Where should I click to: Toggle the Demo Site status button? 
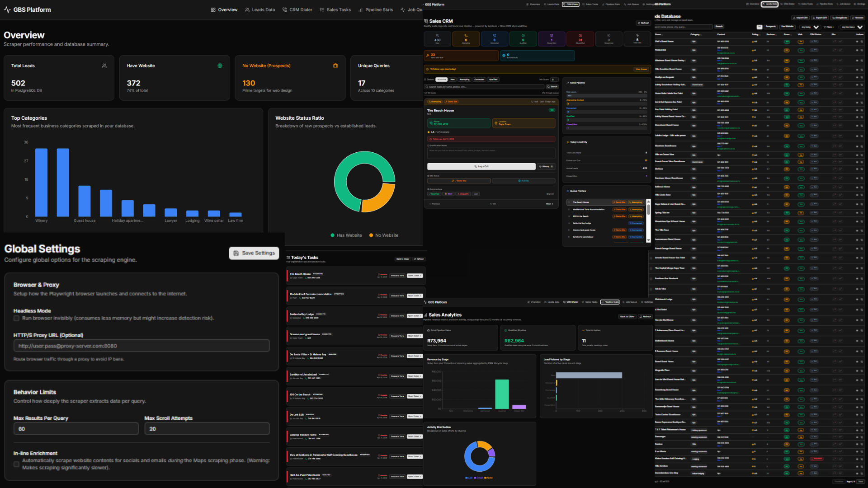tap(459, 181)
